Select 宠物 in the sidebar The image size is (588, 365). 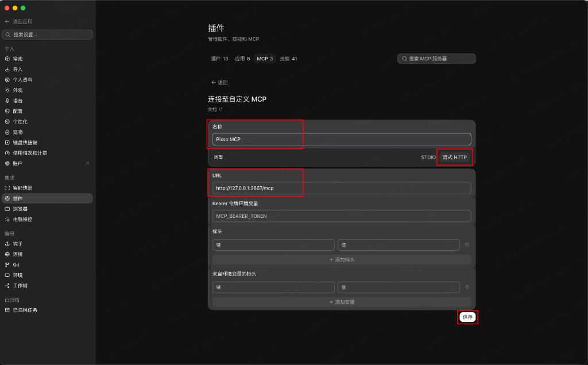[x=47, y=132]
